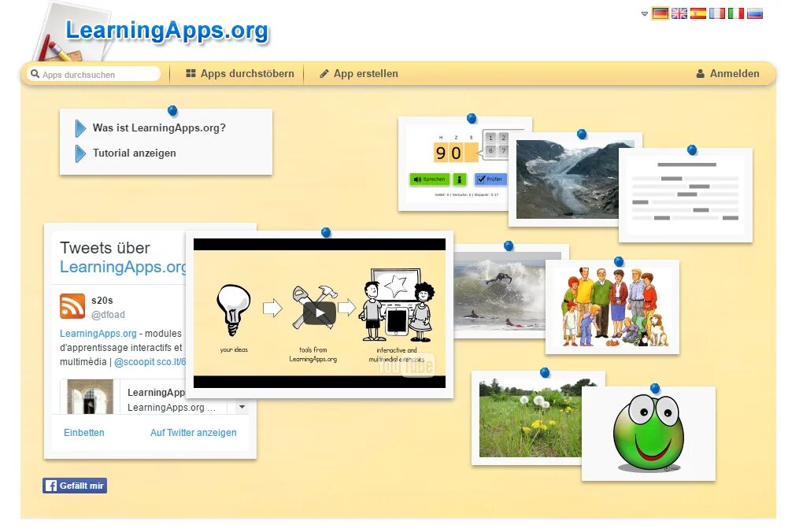Click arrow icon before Tutorial anzeigen

(80, 153)
